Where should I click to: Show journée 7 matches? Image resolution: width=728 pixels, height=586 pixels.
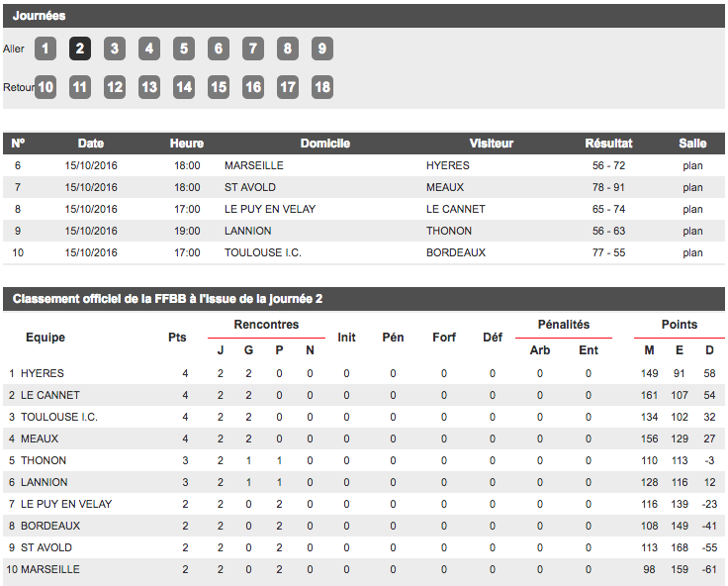(x=253, y=49)
